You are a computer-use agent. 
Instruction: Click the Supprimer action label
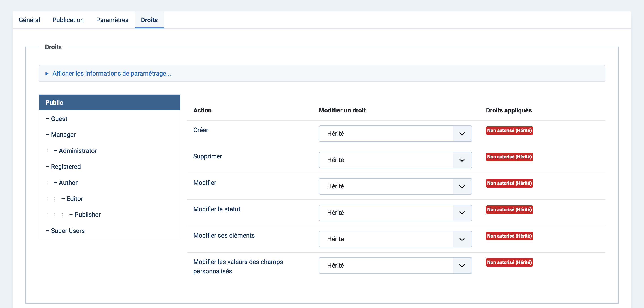tap(208, 156)
